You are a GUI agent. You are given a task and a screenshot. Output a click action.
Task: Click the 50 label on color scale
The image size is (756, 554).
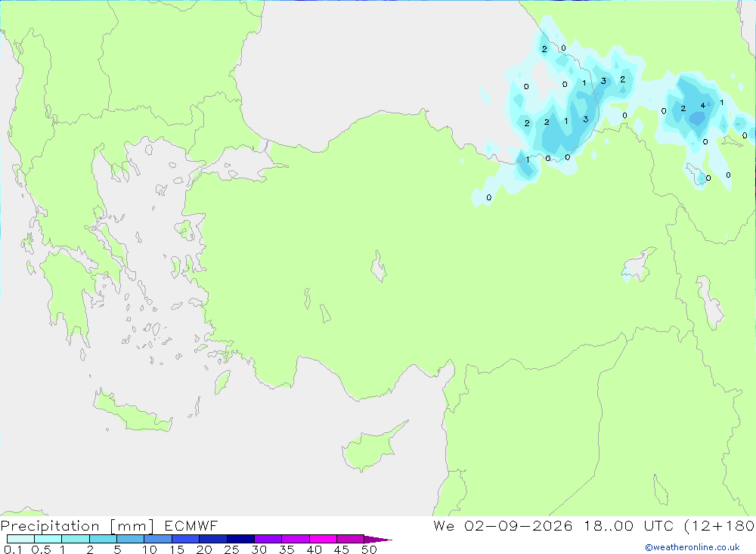click(369, 549)
